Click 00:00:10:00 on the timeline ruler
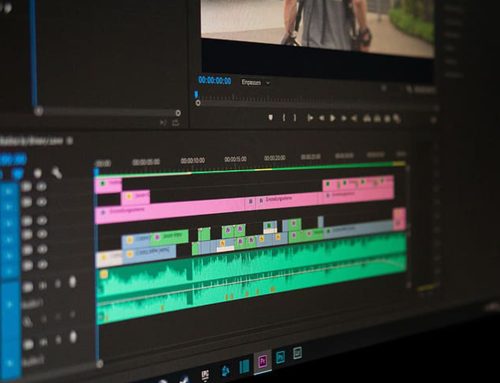Screen dimensions: 500x383 coord(193,160)
